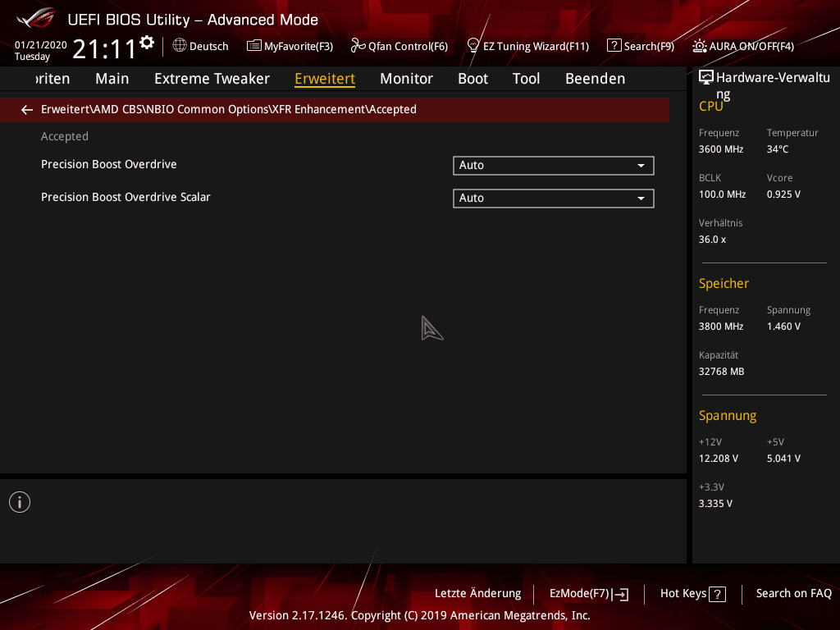Open the Precision Boost Overdrive dropdown
Viewport: 840px width, 630px height.
click(554, 166)
